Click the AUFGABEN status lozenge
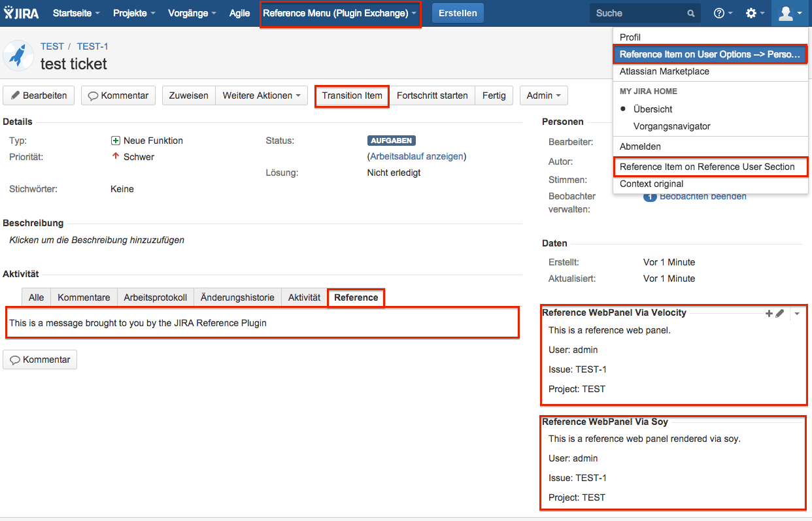Screen dimensions: 812x521 392,141
